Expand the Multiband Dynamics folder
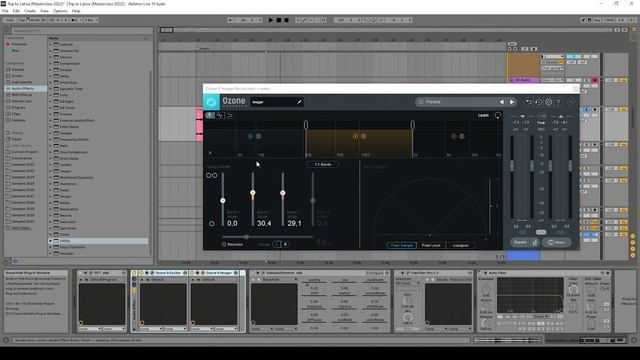 coord(51,177)
